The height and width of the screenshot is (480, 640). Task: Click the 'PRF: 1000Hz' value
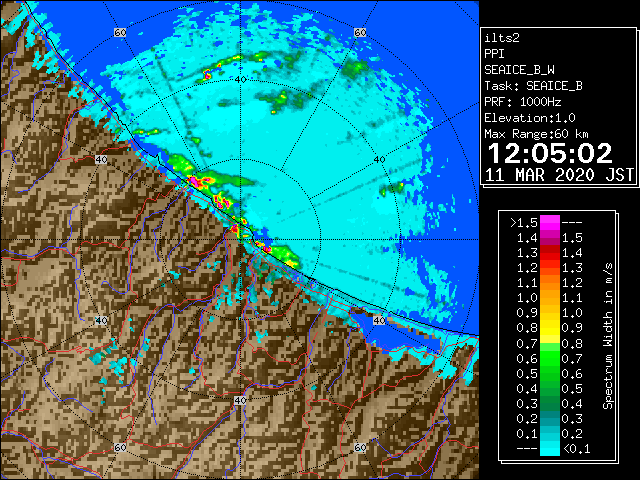tap(523, 102)
